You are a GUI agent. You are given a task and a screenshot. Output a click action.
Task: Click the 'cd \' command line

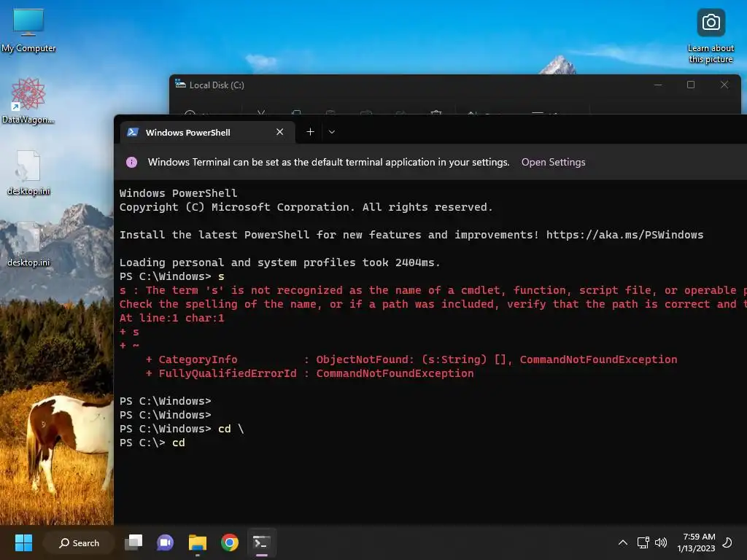pos(182,429)
